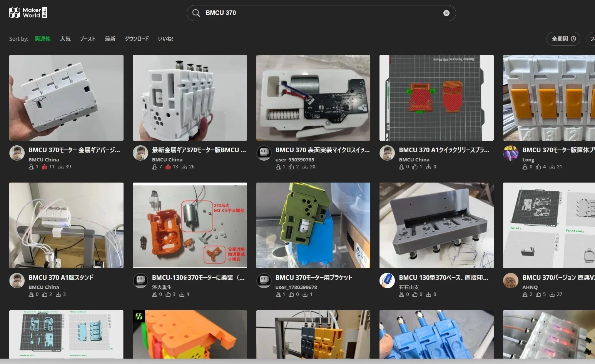Open Long's profile avatar
This screenshot has width=595, height=364.
tap(511, 153)
